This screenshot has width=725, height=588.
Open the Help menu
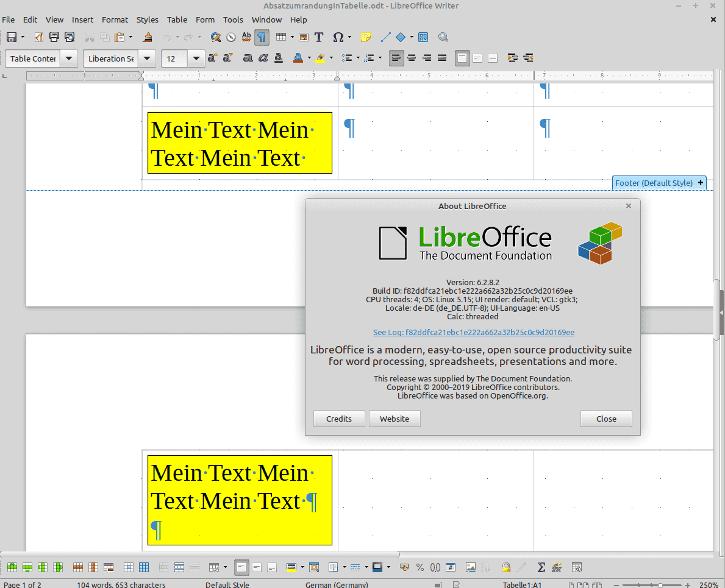(x=299, y=20)
